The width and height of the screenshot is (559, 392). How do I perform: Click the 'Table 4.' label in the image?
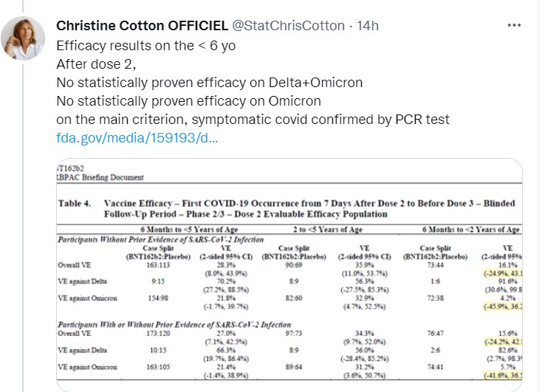point(74,203)
